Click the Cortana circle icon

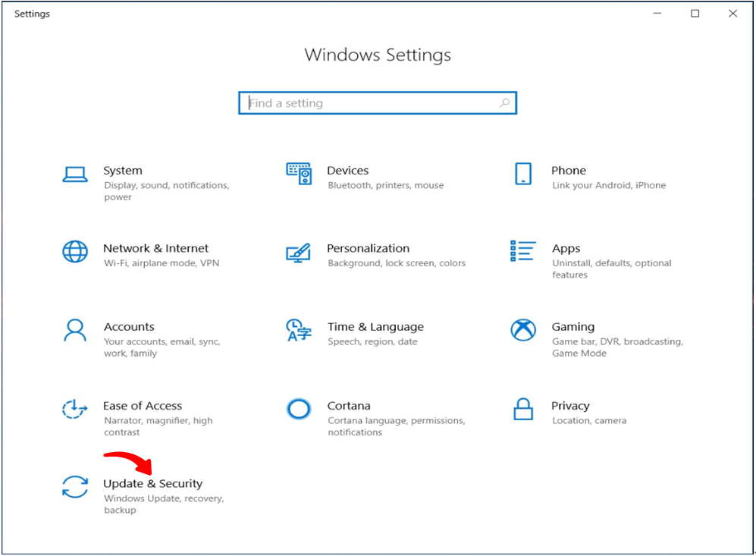click(299, 410)
